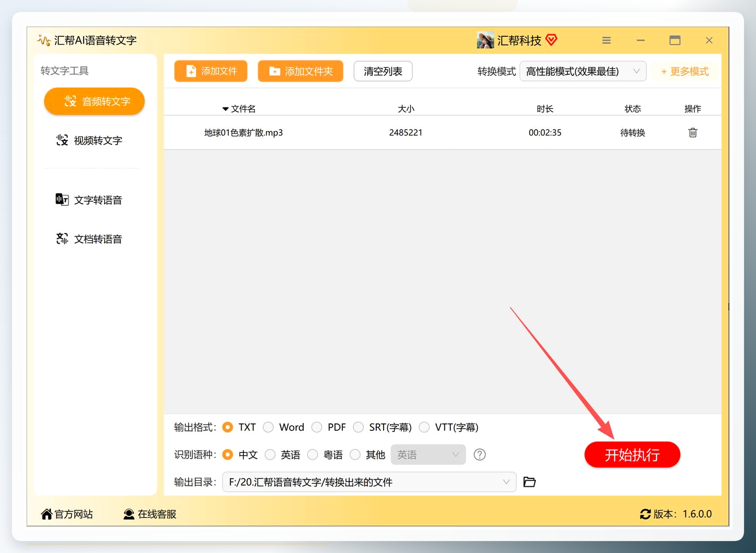Maximize the application window

pyautogui.click(x=675, y=40)
